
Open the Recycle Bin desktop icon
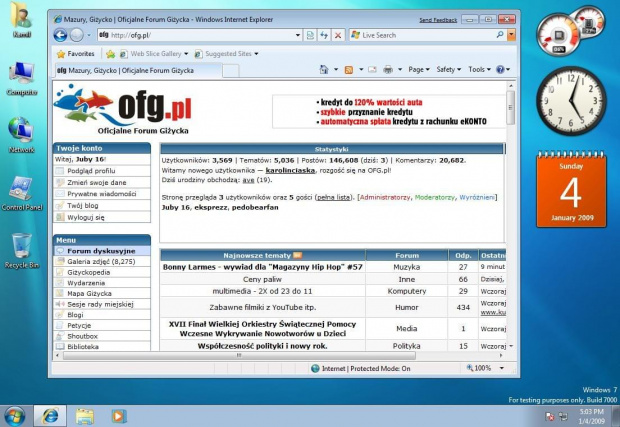point(21,248)
